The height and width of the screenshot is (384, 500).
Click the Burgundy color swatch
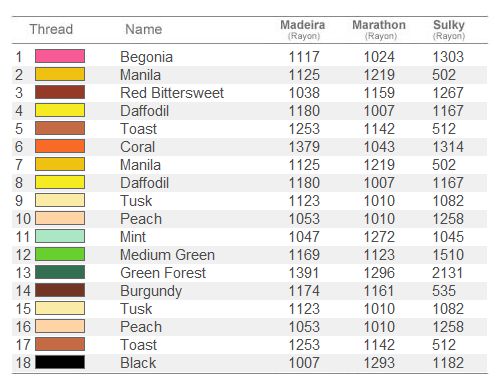(x=60, y=290)
